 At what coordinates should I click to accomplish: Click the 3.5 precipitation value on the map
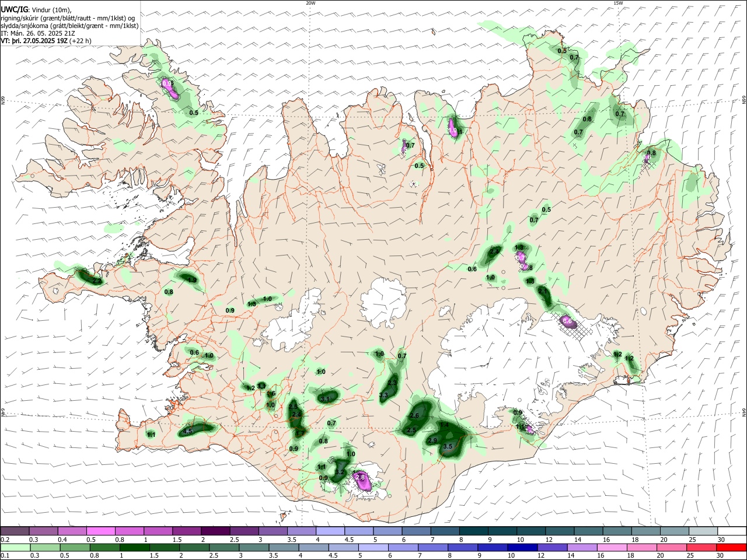[x=448, y=446]
